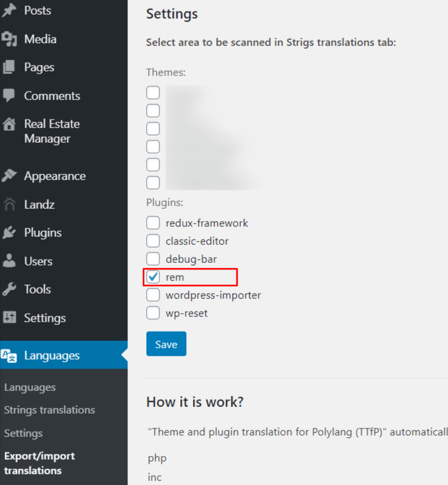Click the 'php' text line

pos(158,458)
